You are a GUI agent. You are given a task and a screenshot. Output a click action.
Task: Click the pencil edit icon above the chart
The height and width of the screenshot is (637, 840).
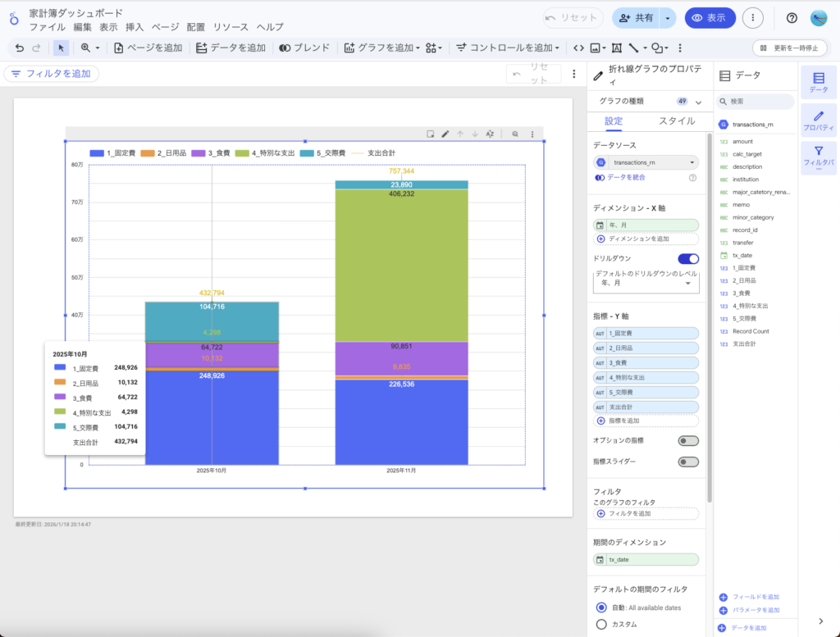tap(445, 134)
